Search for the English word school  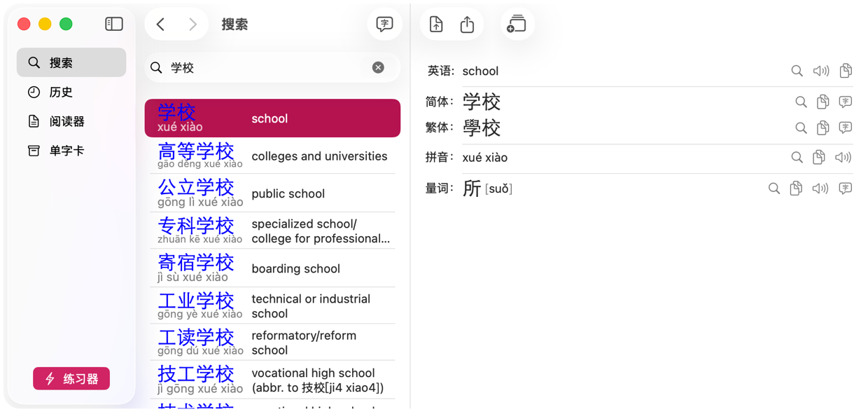[x=797, y=71]
